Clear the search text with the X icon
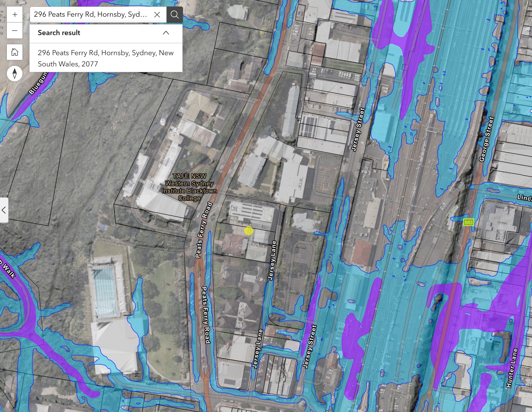The height and width of the screenshot is (412, 532). tap(157, 15)
